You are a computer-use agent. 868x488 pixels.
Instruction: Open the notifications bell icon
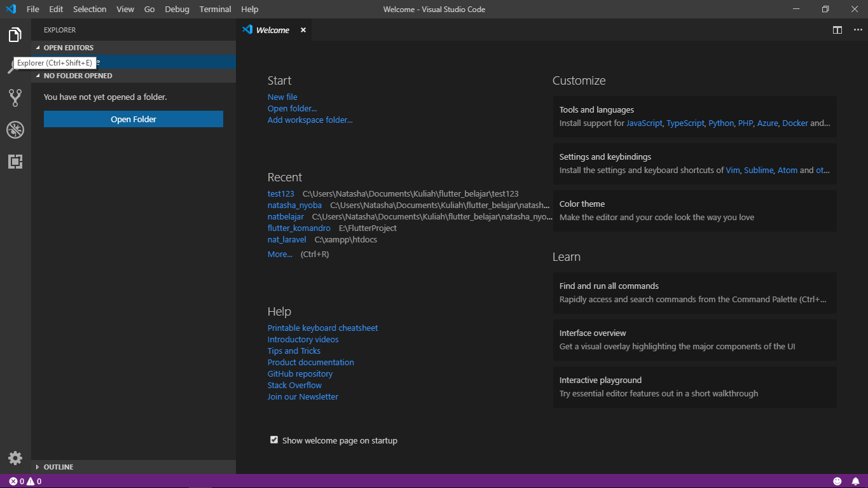(x=855, y=480)
